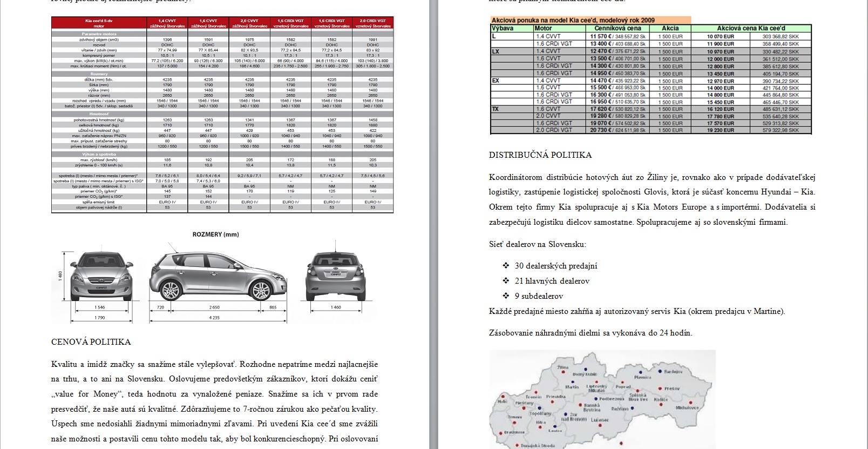Click the '2,0 CVVT' engine column header
868x449 pixels.
coord(249,23)
